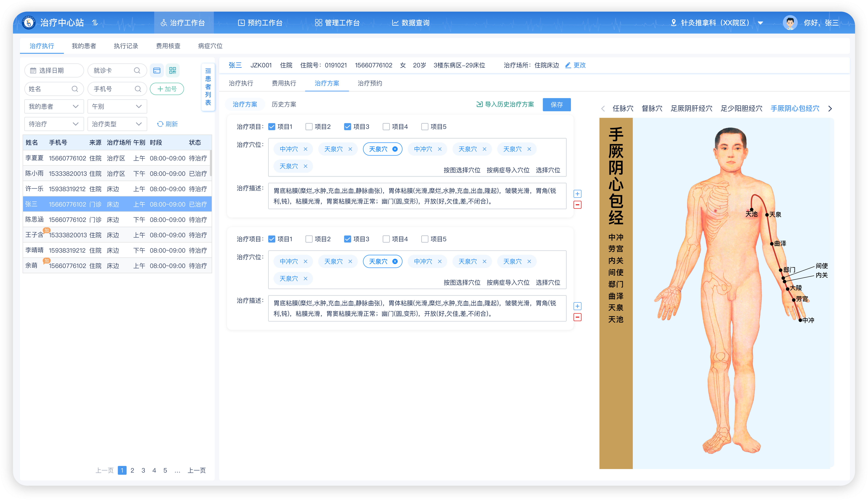Uncheck 项目1 in first plan

click(272, 127)
